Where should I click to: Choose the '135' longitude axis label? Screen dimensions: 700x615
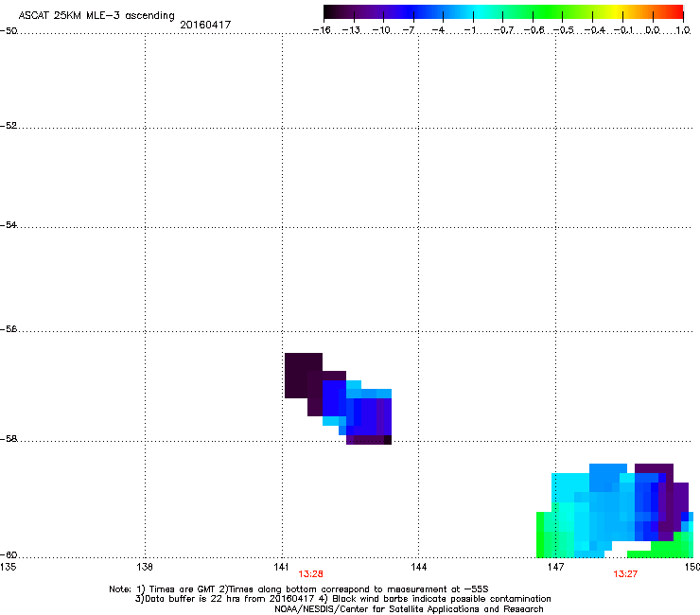(x=9, y=567)
